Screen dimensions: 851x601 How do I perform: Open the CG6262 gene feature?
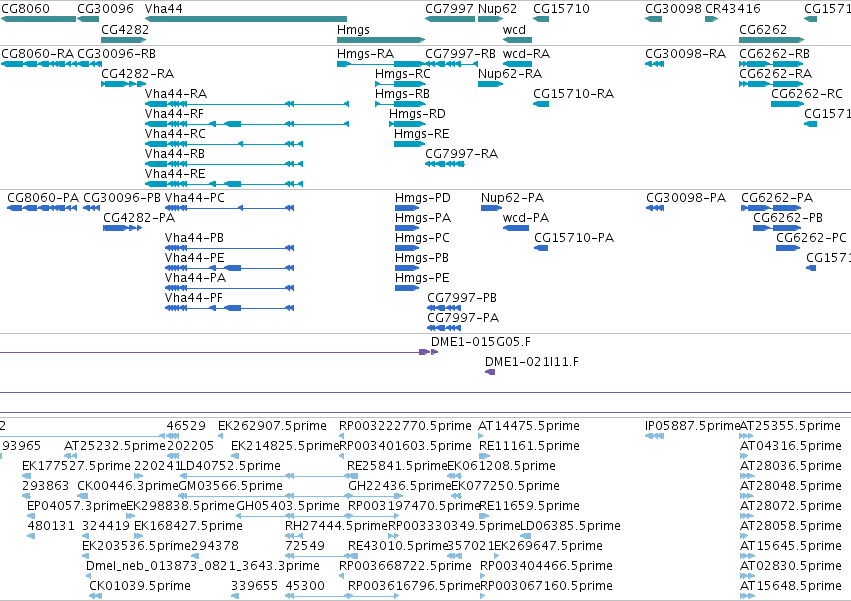click(x=771, y=40)
